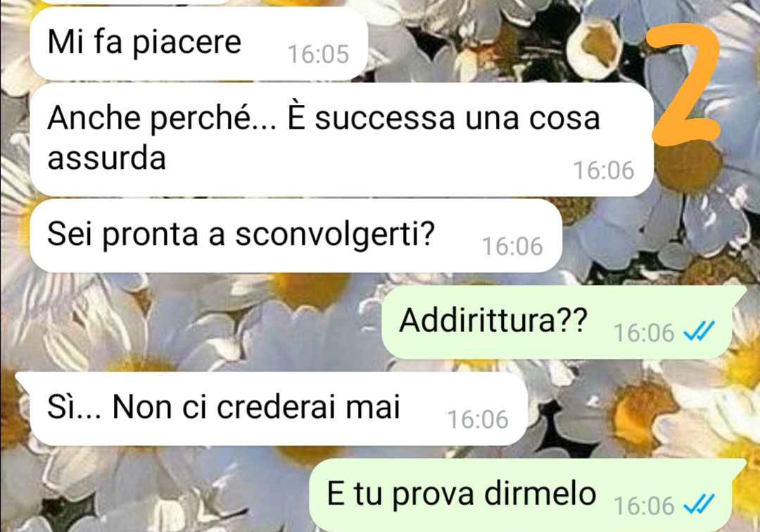Screen dimensions: 760x532
Task: Tap the 16:06 timestamp under "cosa assurda"
Action: [604, 170]
